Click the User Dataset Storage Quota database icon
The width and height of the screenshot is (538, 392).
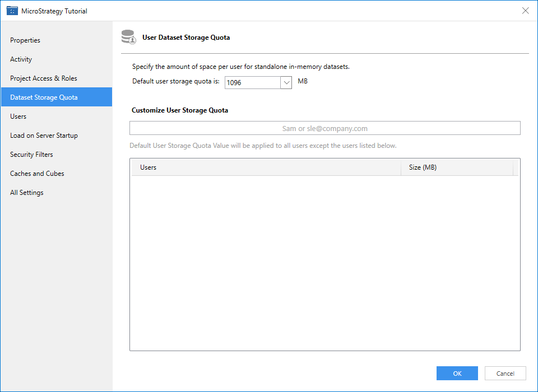tap(128, 38)
